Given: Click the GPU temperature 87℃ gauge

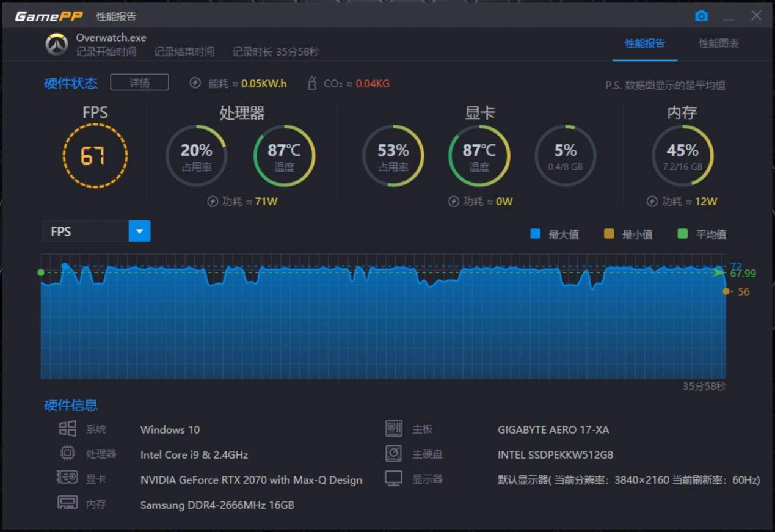Looking at the screenshot, I should (479, 156).
